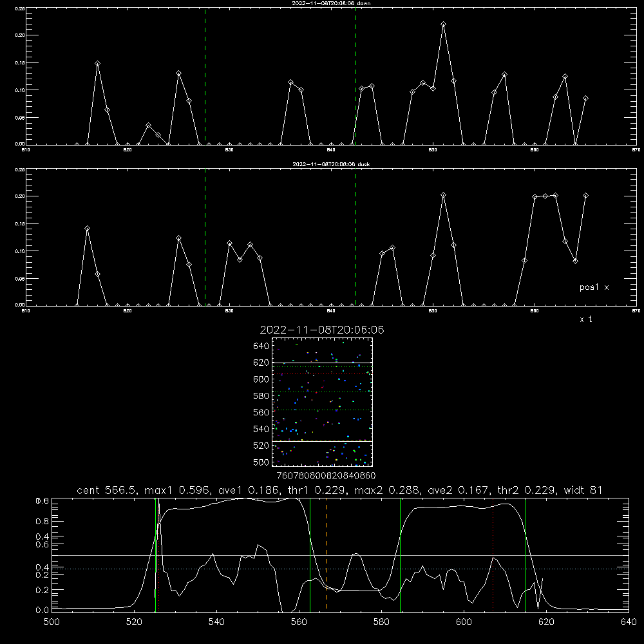Click the 600 tick label on bottom axis

(x=464, y=622)
